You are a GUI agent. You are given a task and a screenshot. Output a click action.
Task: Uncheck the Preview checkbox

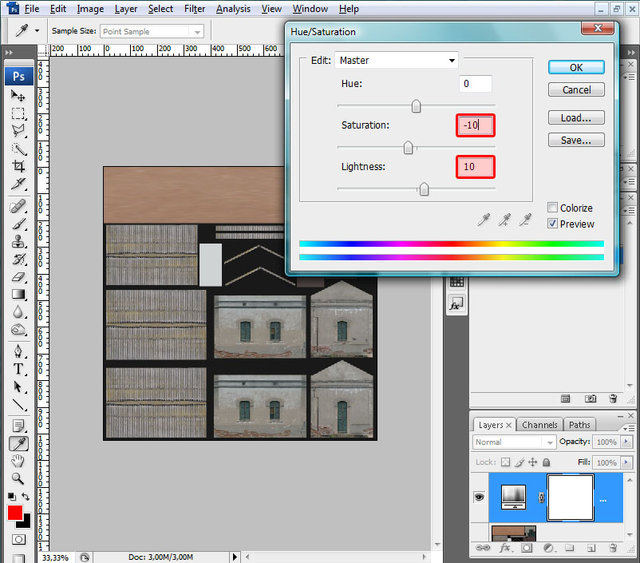pos(553,224)
